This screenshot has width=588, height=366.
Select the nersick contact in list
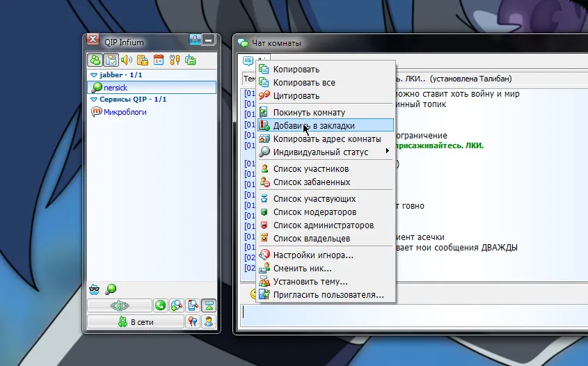tap(115, 88)
